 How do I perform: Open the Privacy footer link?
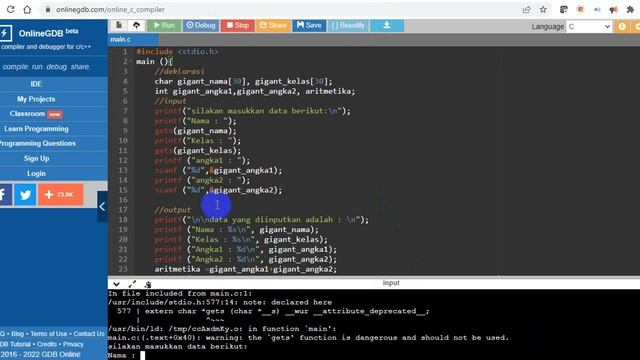[73, 344]
